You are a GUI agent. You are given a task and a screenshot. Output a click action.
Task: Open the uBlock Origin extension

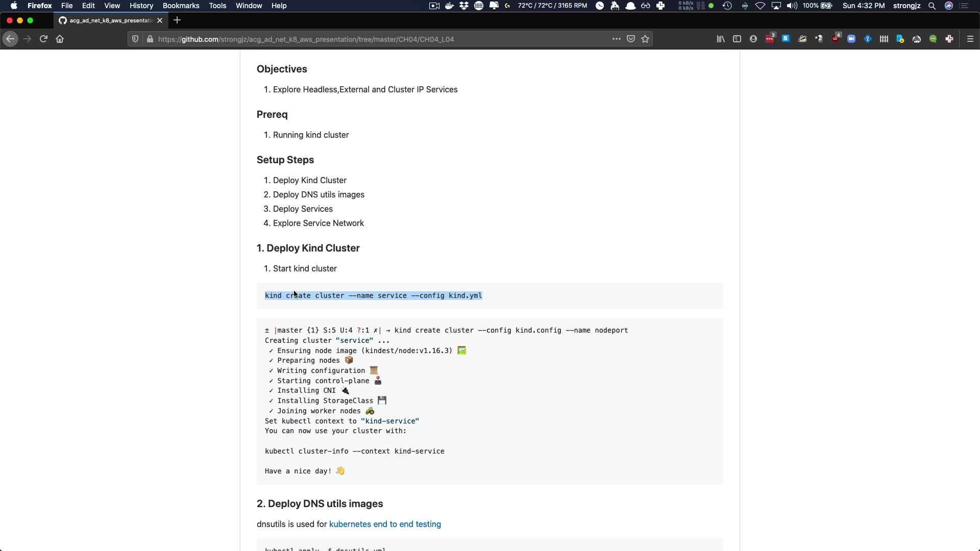coord(835,39)
